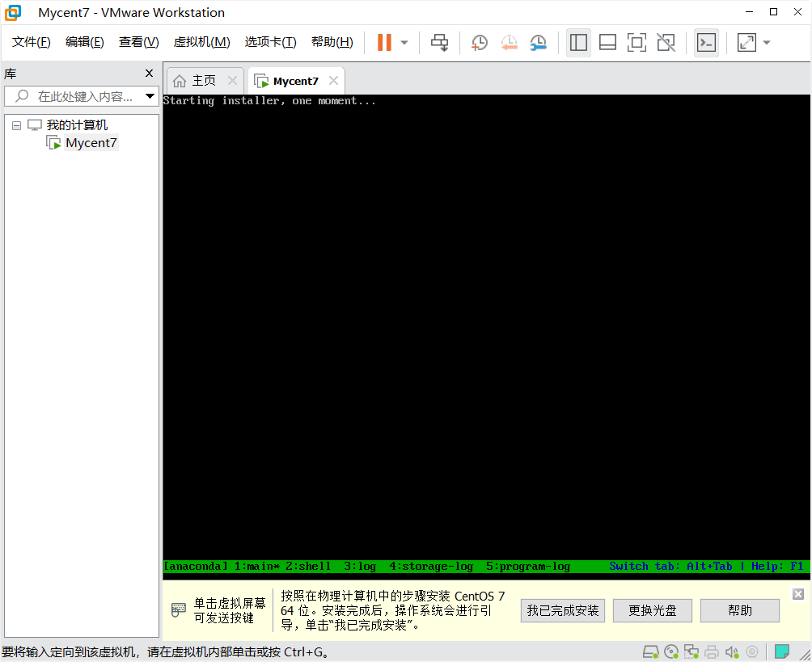The height and width of the screenshot is (662, 812).
Task: Open the snapshot manager
Action: point(539,43)
